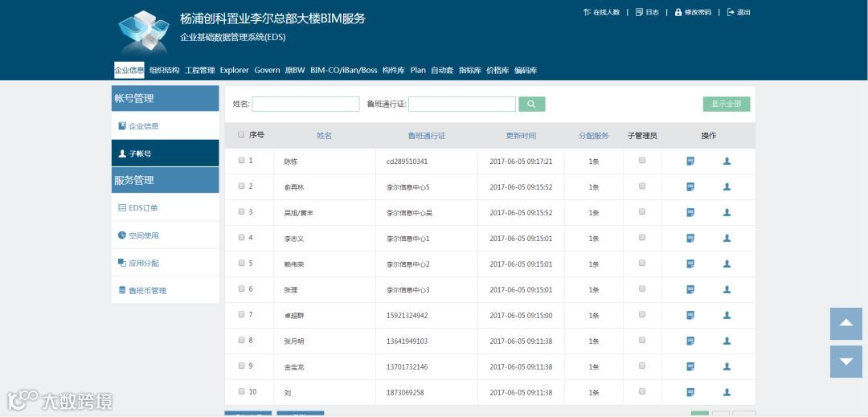Open the Govern nav tab
Viewport: 868px width, 417px height.
pos(268,70)
